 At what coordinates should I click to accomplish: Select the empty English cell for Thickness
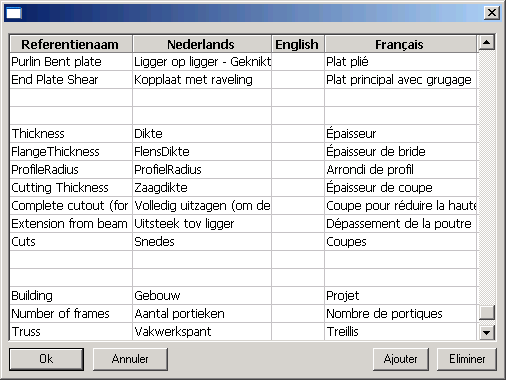(x=298, y=134)
